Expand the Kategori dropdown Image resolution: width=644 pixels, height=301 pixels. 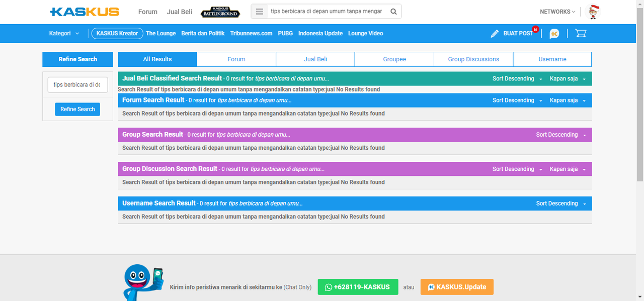64,34
